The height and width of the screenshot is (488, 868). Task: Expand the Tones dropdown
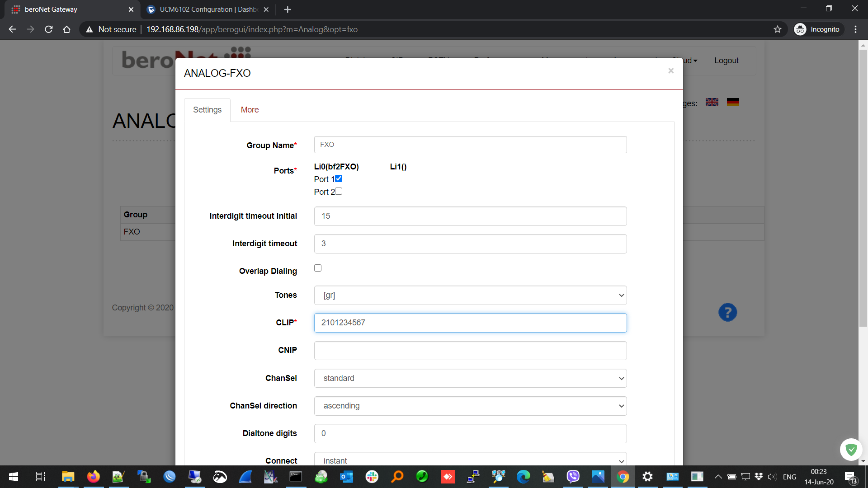coord(470,295)
